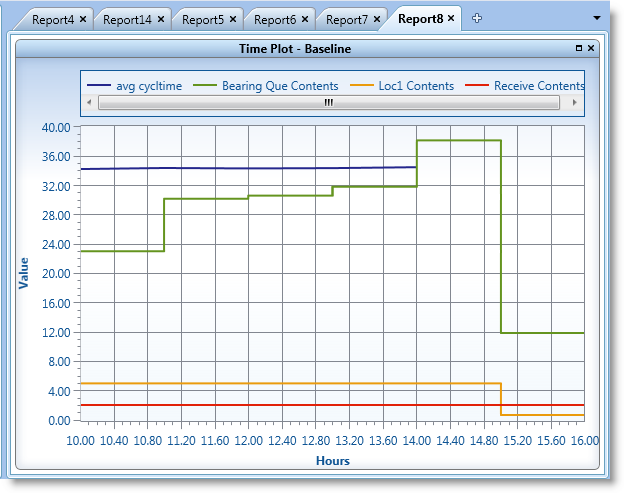
Task: Close the Report4 tab
Action: pos(83,19)
